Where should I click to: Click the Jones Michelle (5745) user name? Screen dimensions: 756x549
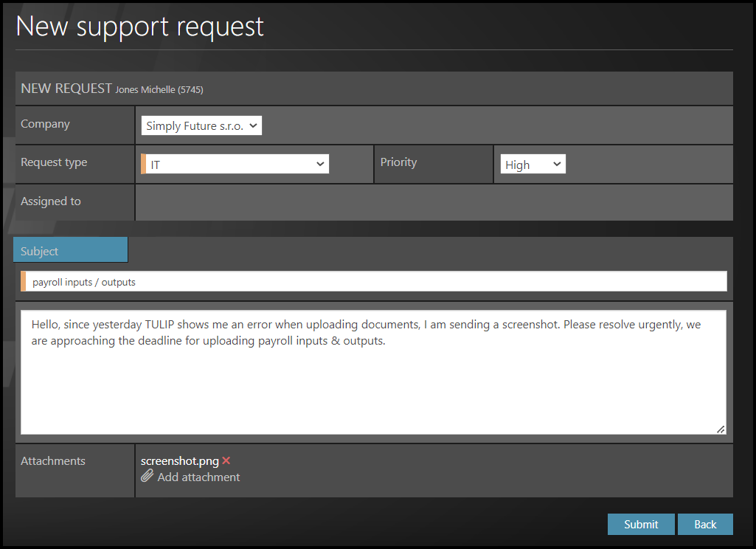(x=159, y=90)
